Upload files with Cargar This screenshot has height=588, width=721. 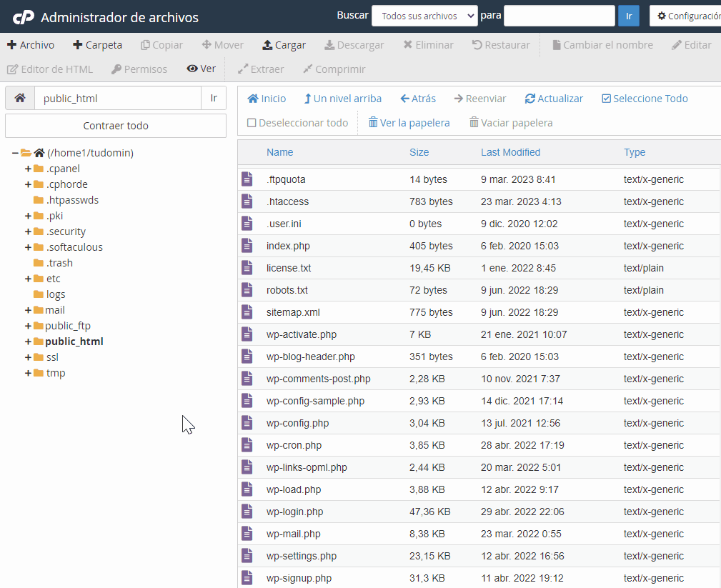tap(284, 45)
